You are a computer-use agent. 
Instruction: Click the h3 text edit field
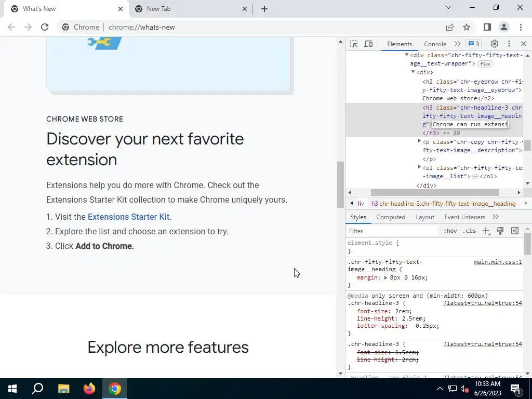(x=470, y=124)
